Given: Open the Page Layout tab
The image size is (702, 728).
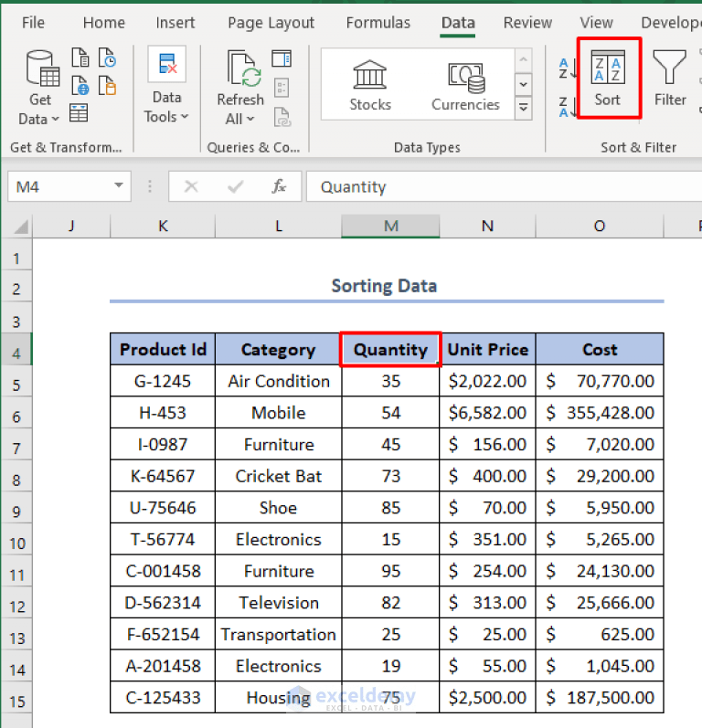Looking at the screenshot, I should 271,22.
